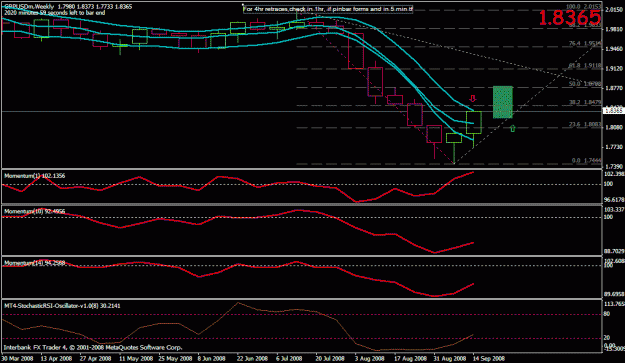
Task: Click the 103.337 Momentum(10) scale value
Action: tap(614, 210)
